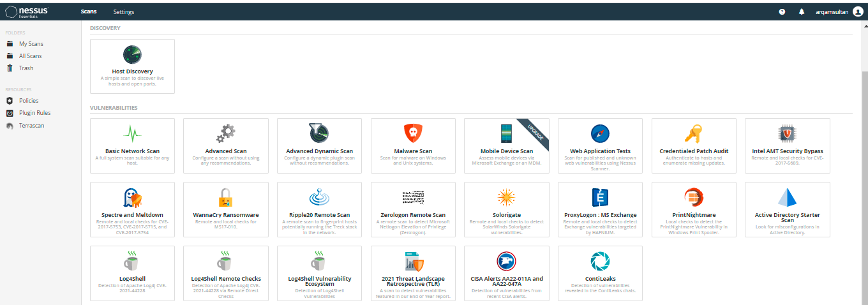This screenshot has width=868, height=305.
Task: Click the Mobile Device Scan phone icon
Action: 507,133
